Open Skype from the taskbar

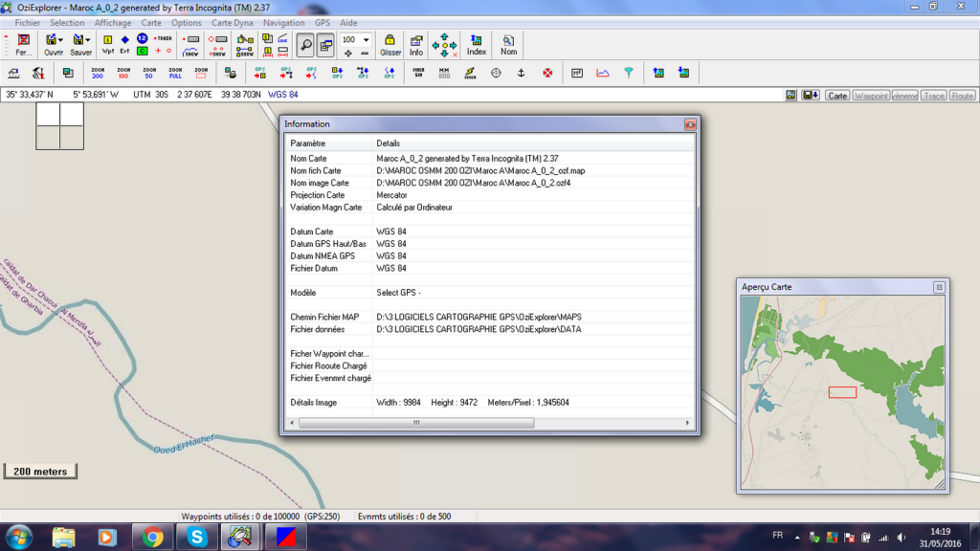point(196,538)
